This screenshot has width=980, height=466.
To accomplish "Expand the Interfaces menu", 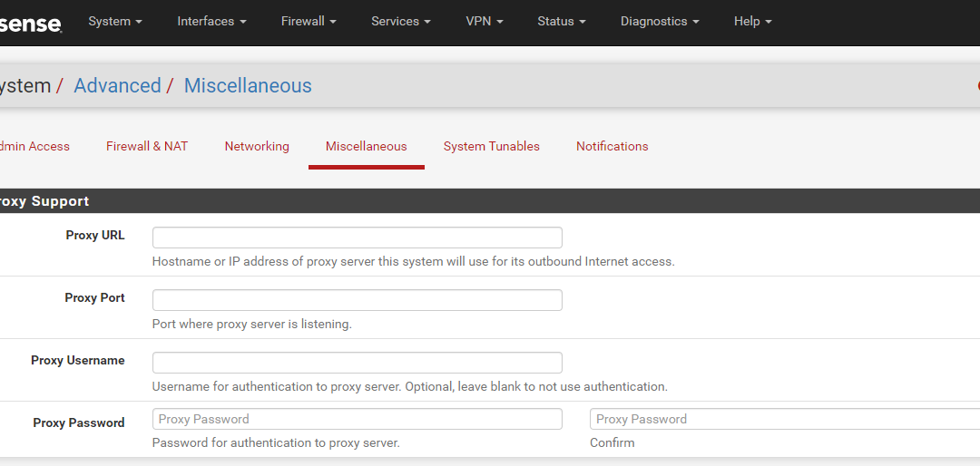I will [x=211, y=21].
